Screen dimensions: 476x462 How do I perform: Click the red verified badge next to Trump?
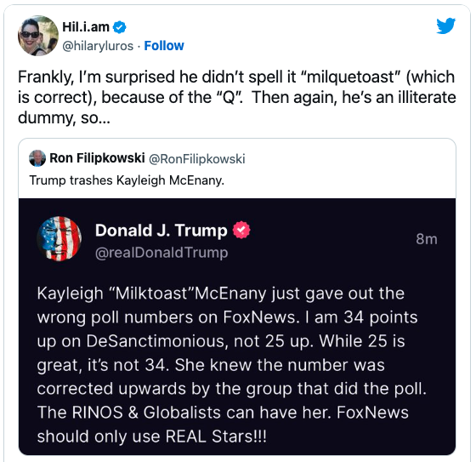241,230
